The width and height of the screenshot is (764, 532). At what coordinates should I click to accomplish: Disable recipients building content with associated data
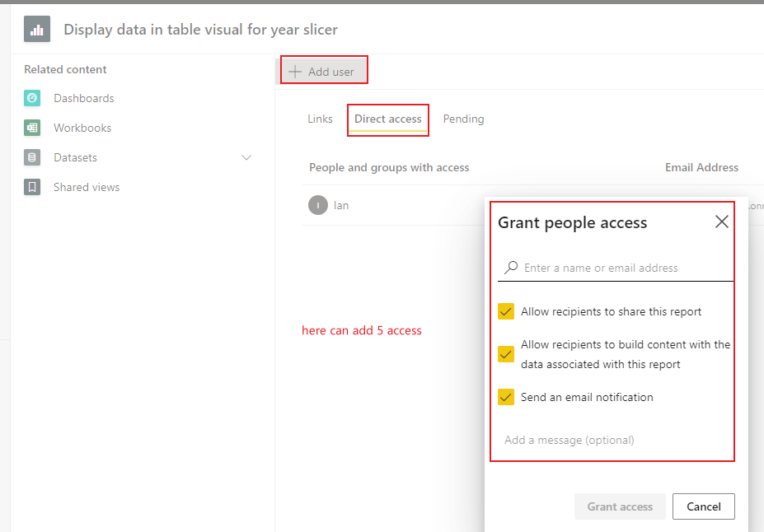tap(505, 354)
